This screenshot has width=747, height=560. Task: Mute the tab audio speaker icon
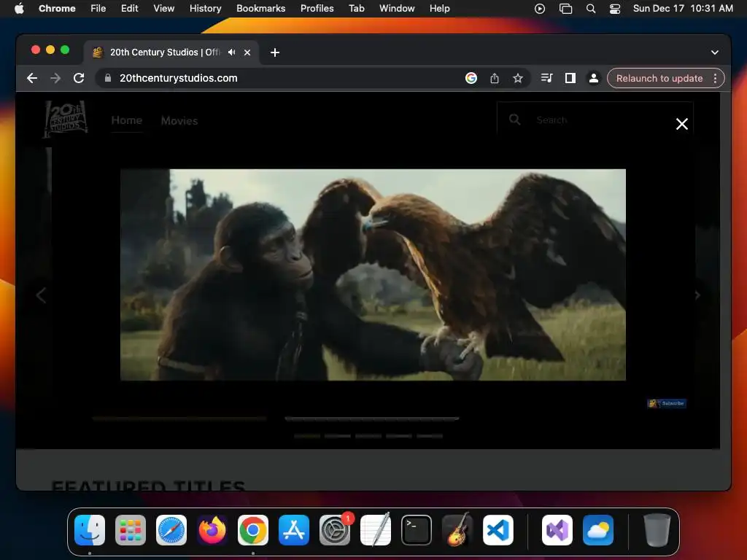click(x=231, y=52)
